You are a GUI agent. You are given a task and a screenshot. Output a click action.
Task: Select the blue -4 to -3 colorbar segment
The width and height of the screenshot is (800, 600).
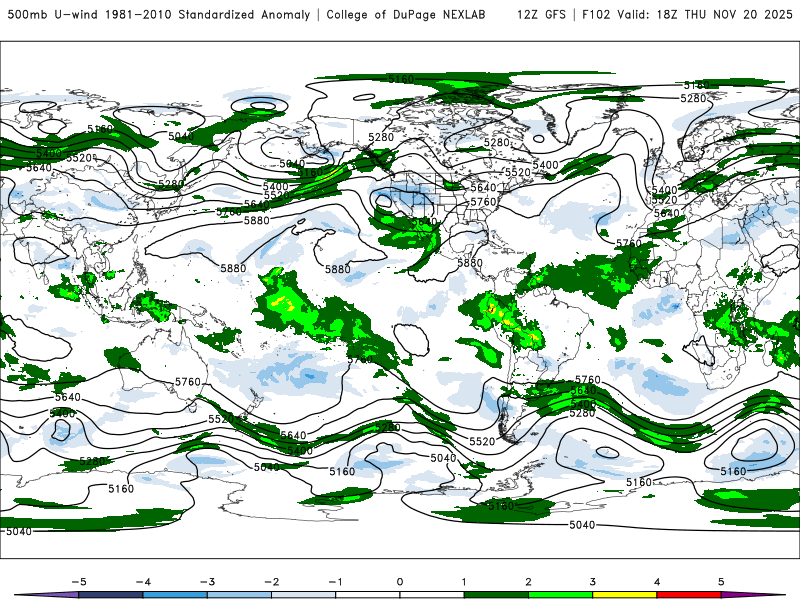(x=175, y=595)
